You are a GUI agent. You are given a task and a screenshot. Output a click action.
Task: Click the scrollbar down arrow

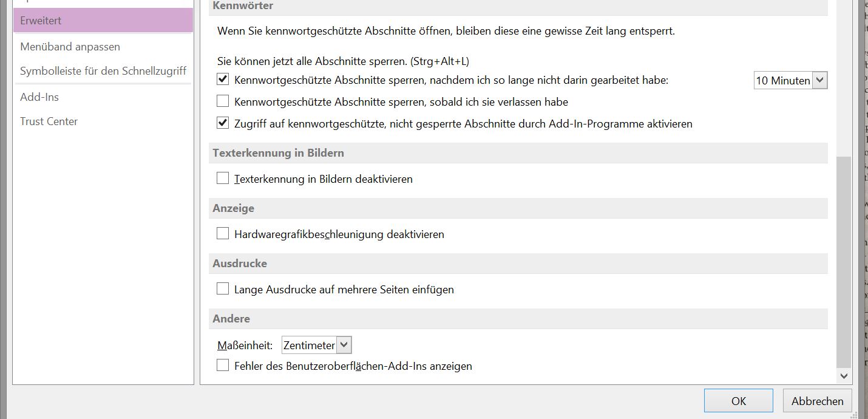pyautogui.click(x=844, y=376)
